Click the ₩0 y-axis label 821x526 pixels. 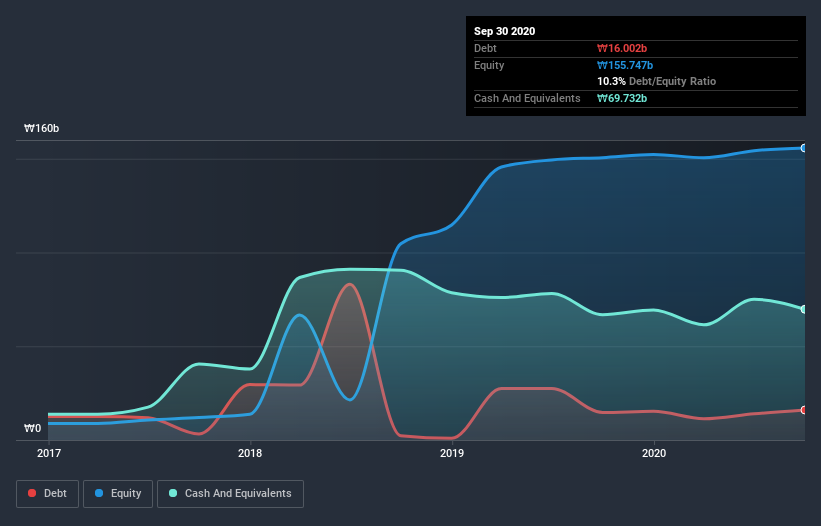[x=32, y=428]
